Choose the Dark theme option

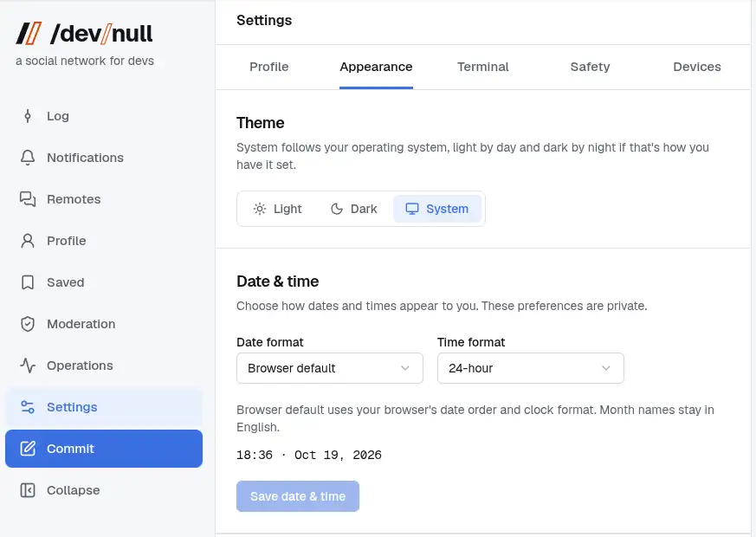pyautogui.click(x=353, y=209)
